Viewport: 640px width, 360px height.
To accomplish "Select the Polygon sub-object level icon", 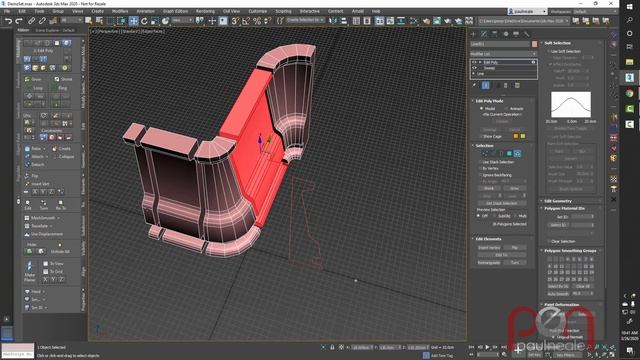I will point(509,153).
